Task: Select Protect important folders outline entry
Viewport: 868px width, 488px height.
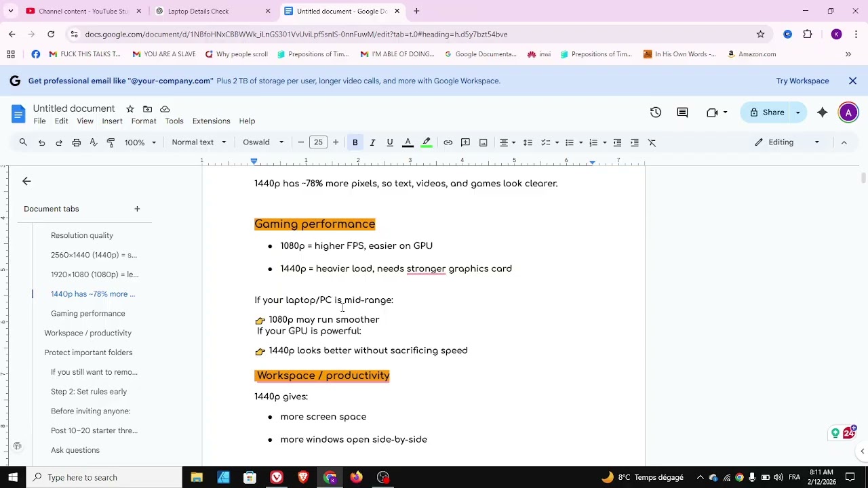Action: [88, 352]
